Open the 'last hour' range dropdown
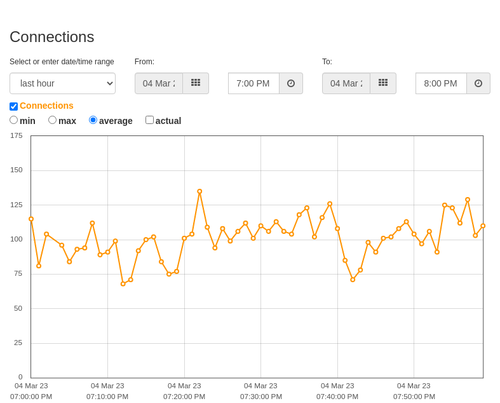Image resolution: width=500 pixels, height=403 pixels. (x=63, y=83)
